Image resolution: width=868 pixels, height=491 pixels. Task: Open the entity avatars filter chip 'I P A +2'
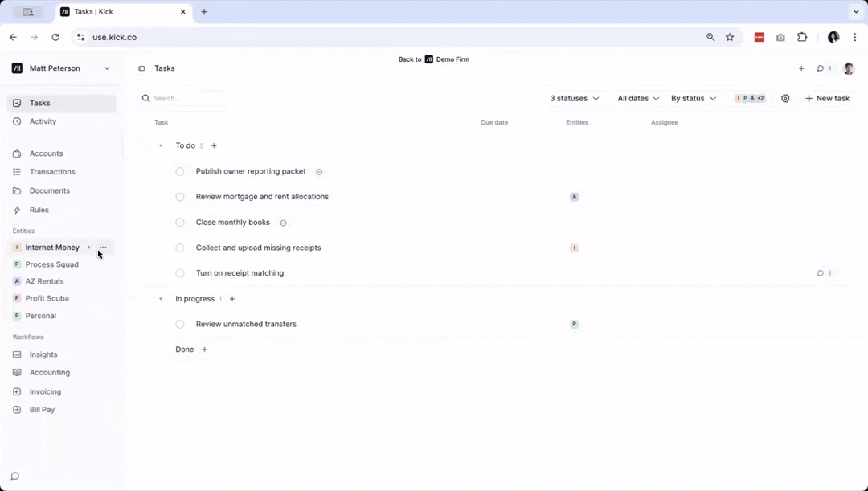pyautogui.click(x=749, y=98)
